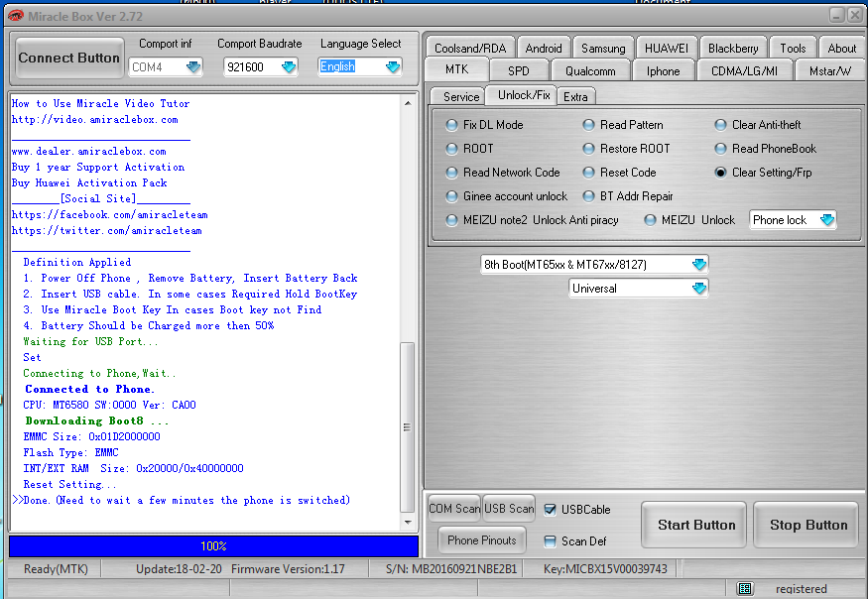Open the Service sub-tab
Viewport: 868px width, 599px height.
[x=460, y=97]
